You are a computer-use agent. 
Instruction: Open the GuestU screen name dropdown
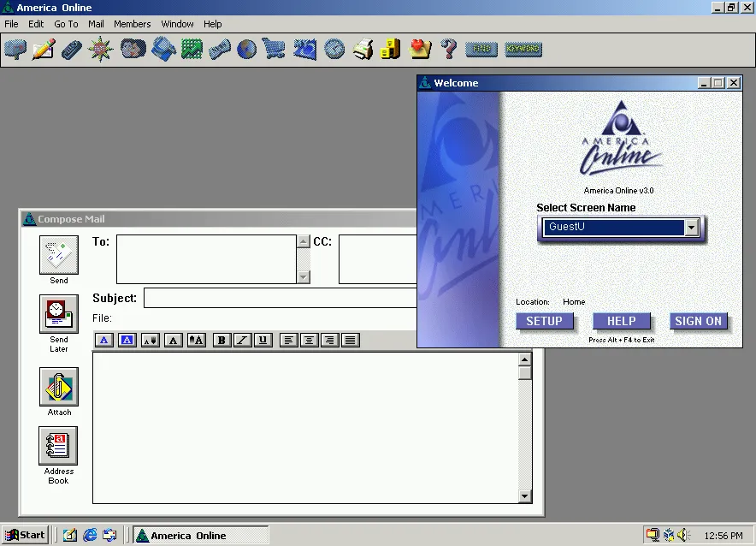pos(691,227)
